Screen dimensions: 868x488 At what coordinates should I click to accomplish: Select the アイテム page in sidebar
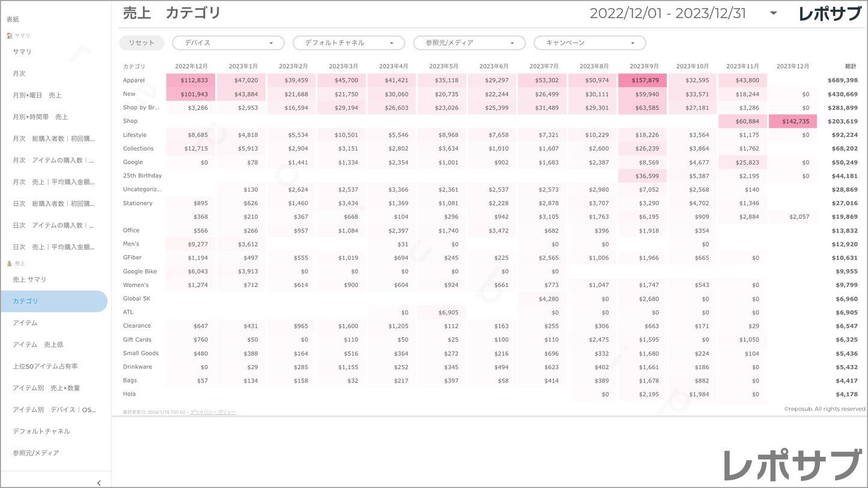click(25, 323)
